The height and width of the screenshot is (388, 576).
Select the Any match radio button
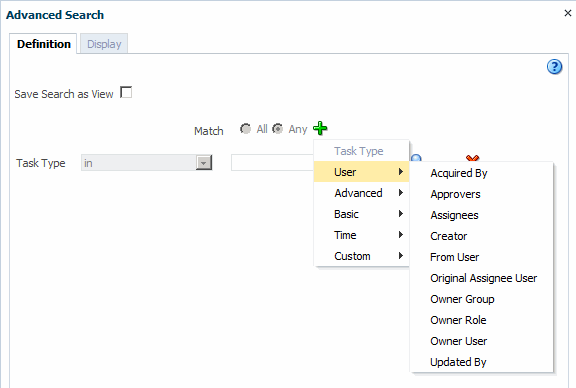[x=277, y=129]
